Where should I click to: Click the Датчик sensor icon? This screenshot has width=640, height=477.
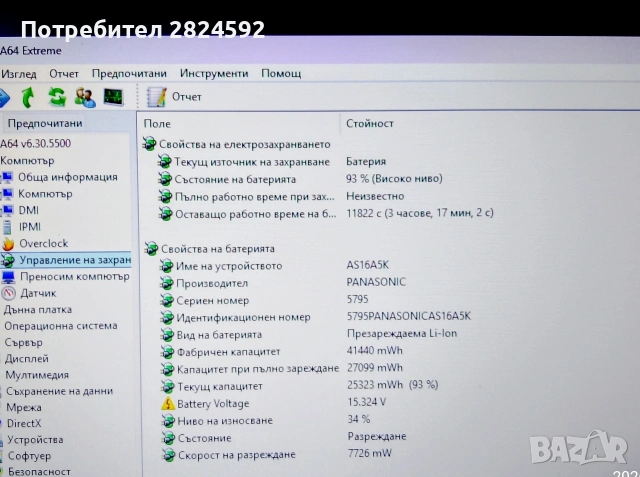(x=9, y=293)
